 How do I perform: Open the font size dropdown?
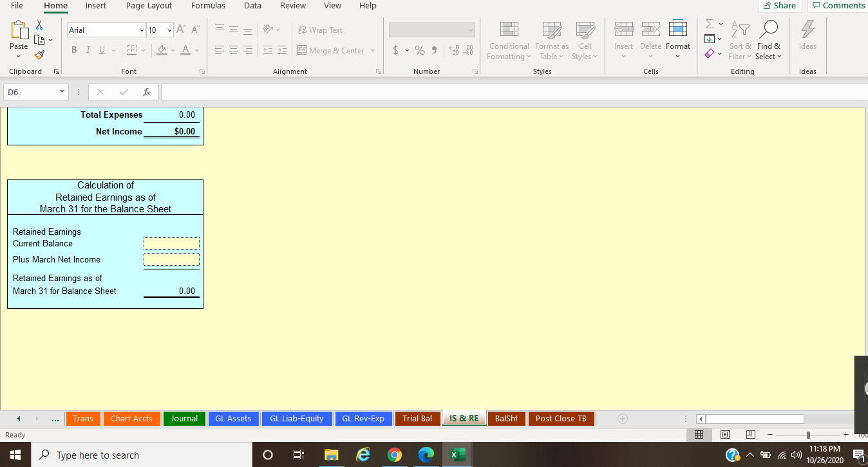coord(170,30)
